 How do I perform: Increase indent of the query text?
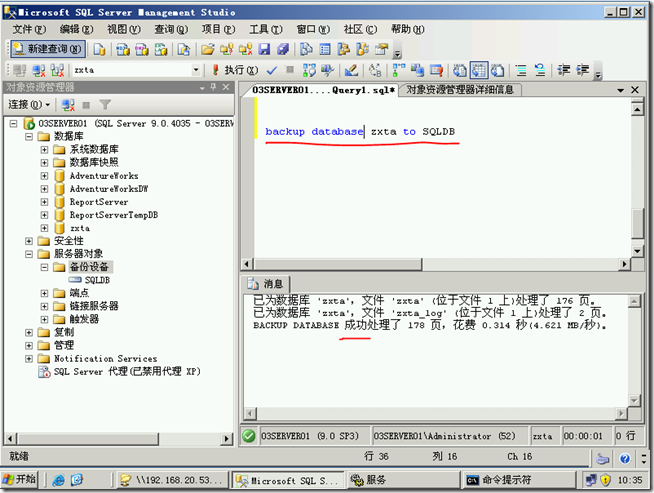click(583, 70)
